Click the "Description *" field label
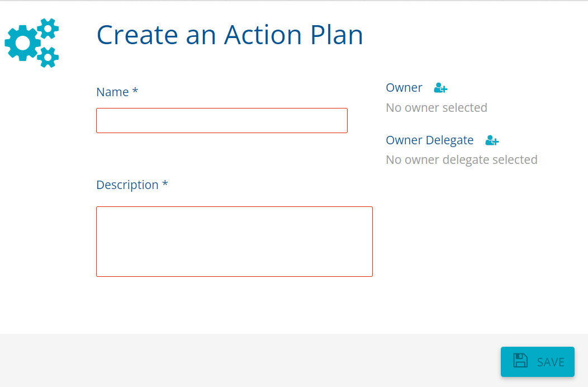 click(127, 185)
